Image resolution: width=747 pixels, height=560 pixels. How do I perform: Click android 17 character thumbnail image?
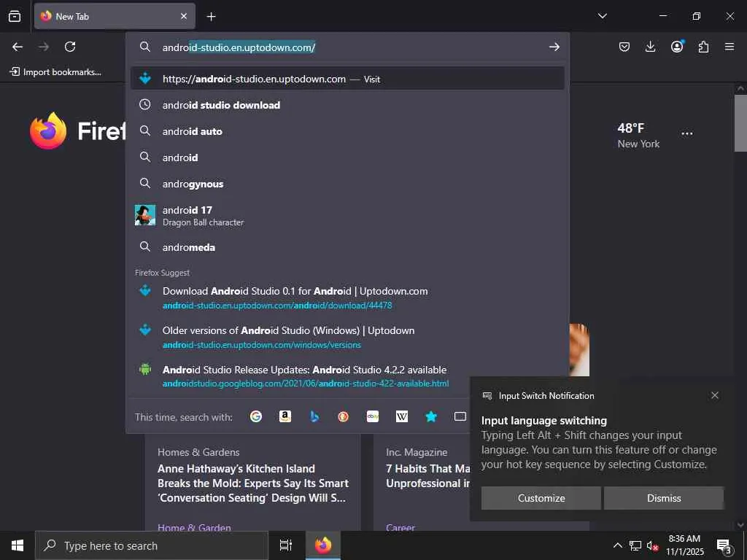pos(145,215)
